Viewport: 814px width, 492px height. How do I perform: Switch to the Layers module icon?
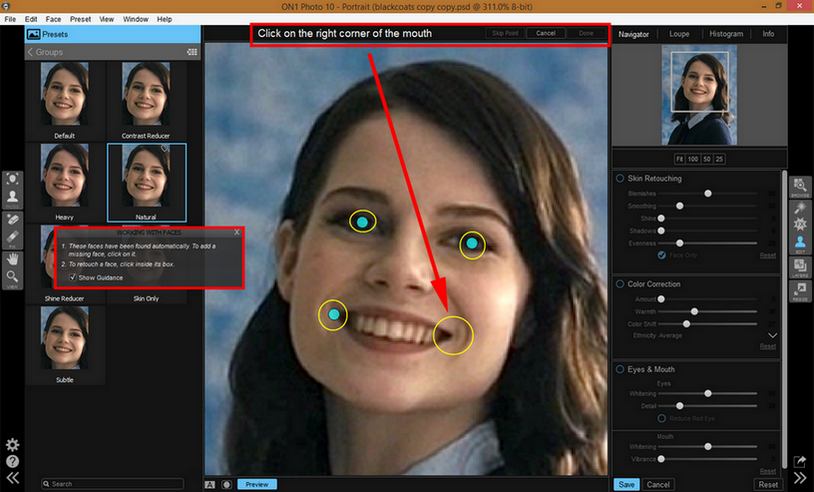pyautogui.click(x=801, y=266)
